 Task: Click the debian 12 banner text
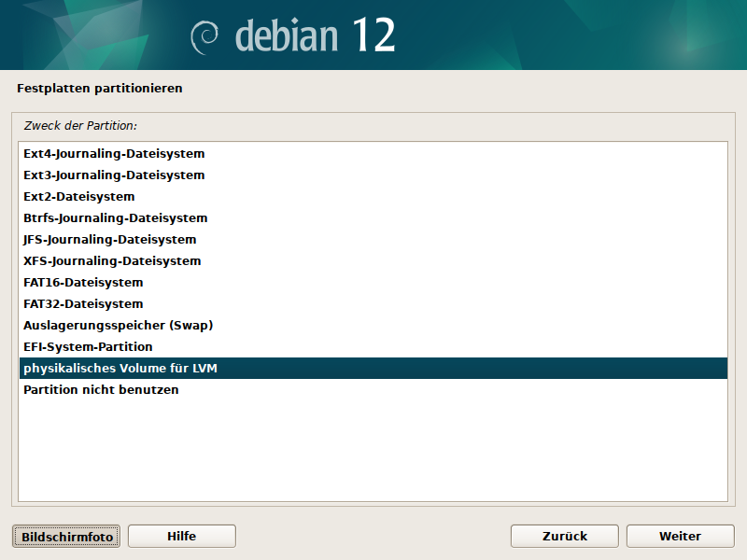click(315, 35)
